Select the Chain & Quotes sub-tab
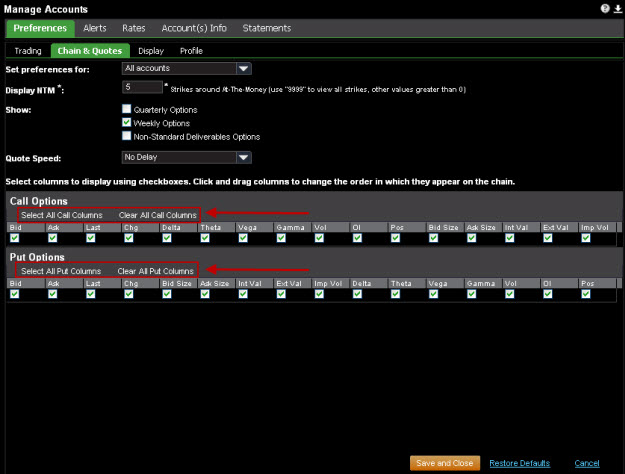 pyautogui.click(x=90, y=51)
